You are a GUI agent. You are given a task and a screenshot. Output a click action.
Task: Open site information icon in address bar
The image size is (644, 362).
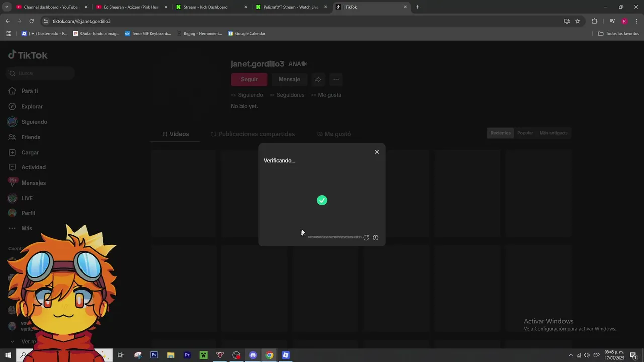click(x=46, y=21)
